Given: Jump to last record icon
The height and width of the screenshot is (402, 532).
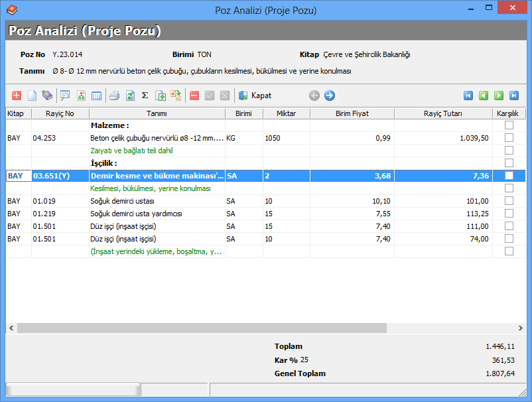Looking at the screenshot, I should [x=514, y=96].
